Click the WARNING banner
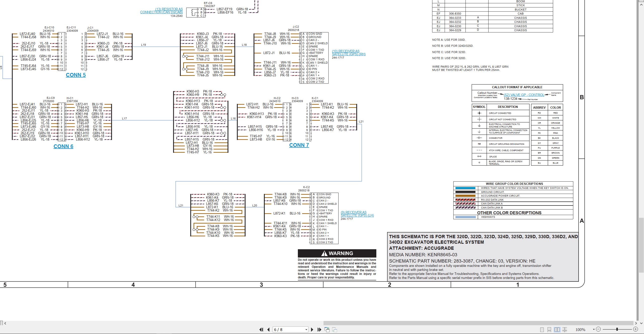Viewport: 644px width, 334px height. pos(337,253)
